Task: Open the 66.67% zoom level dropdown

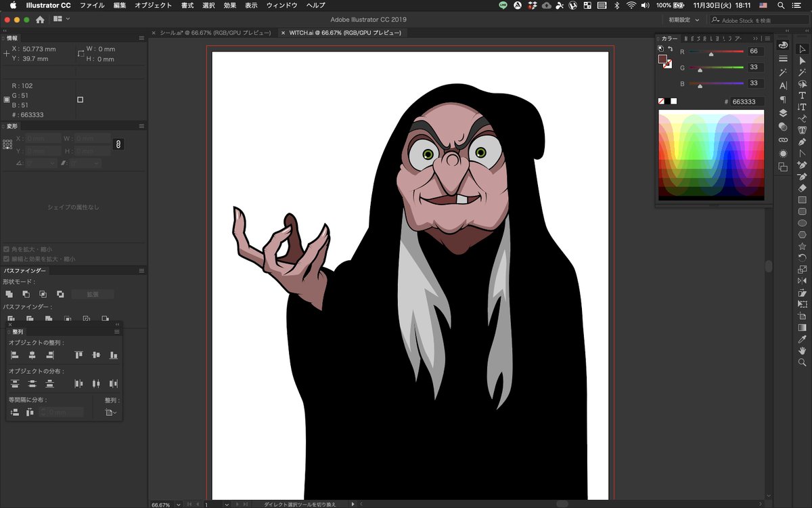Action: 179,504
